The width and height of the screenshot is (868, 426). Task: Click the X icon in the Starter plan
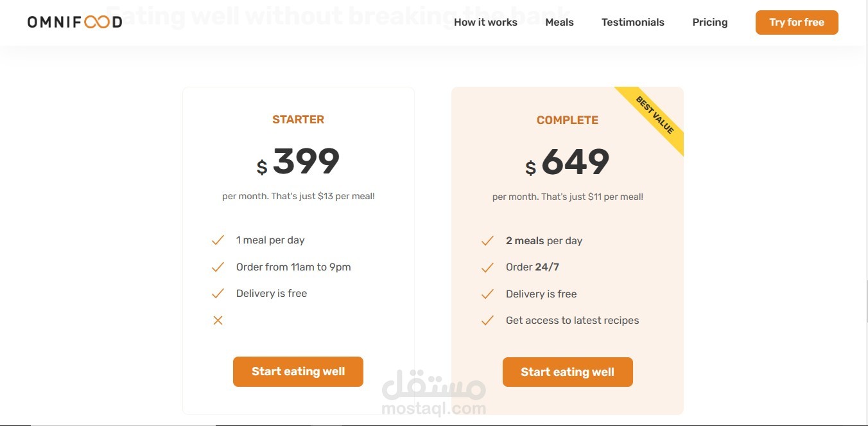point(218,320)
